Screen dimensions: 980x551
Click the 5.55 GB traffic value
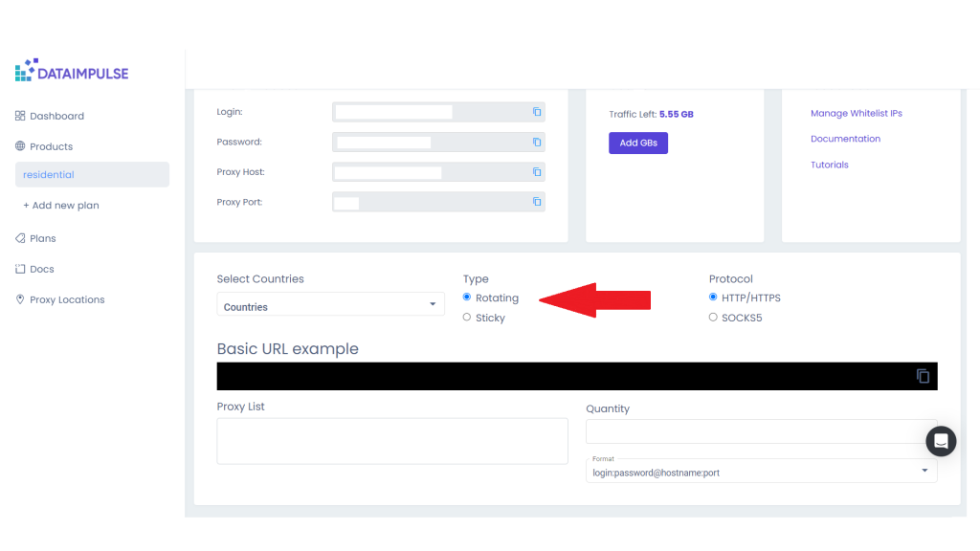tap(677, 115)
